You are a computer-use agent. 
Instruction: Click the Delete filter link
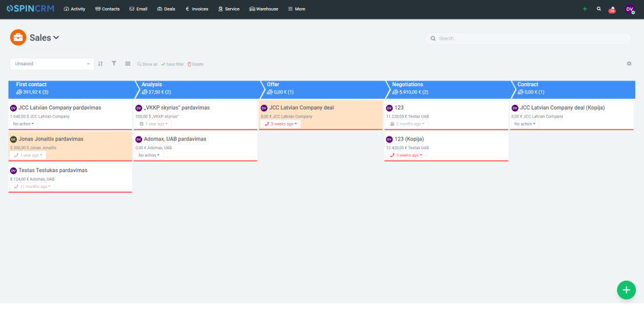click(x=195, y=64)
